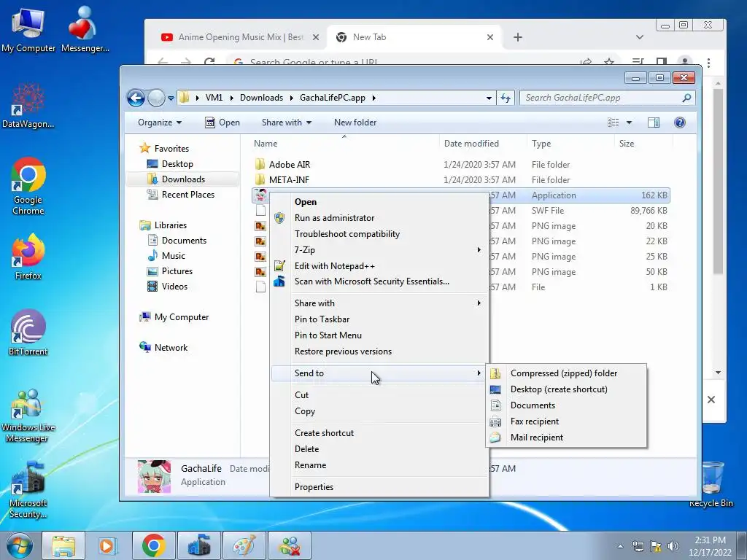Open Messenger desktop shortcut
Screen dimensions: 747x560
point(85,29)
